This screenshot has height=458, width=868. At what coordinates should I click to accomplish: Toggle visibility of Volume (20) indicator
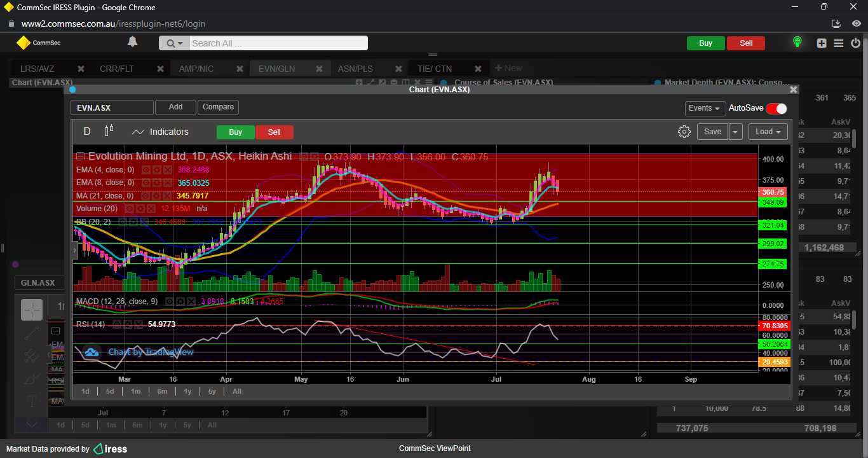pos(128,209)
